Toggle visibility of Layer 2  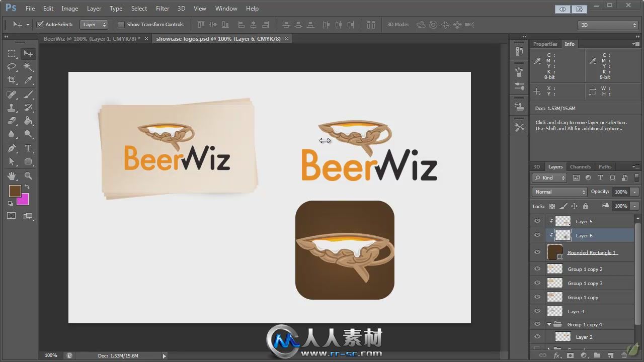tap(537, 337)
